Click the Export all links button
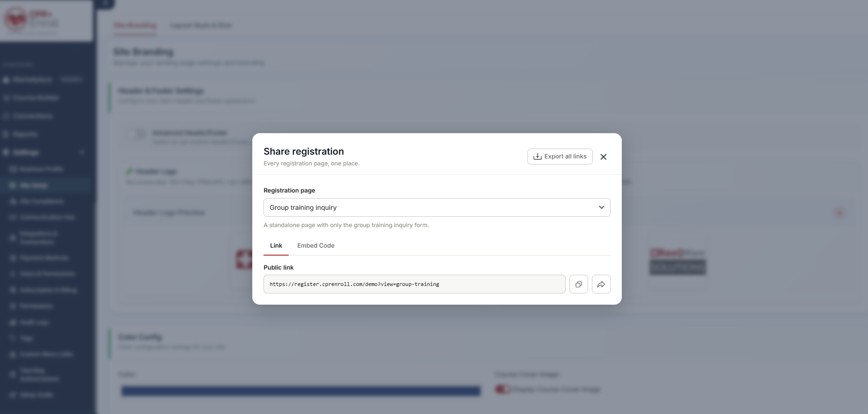The height and width of the screenshot is (414, 868). coord(560,157)
